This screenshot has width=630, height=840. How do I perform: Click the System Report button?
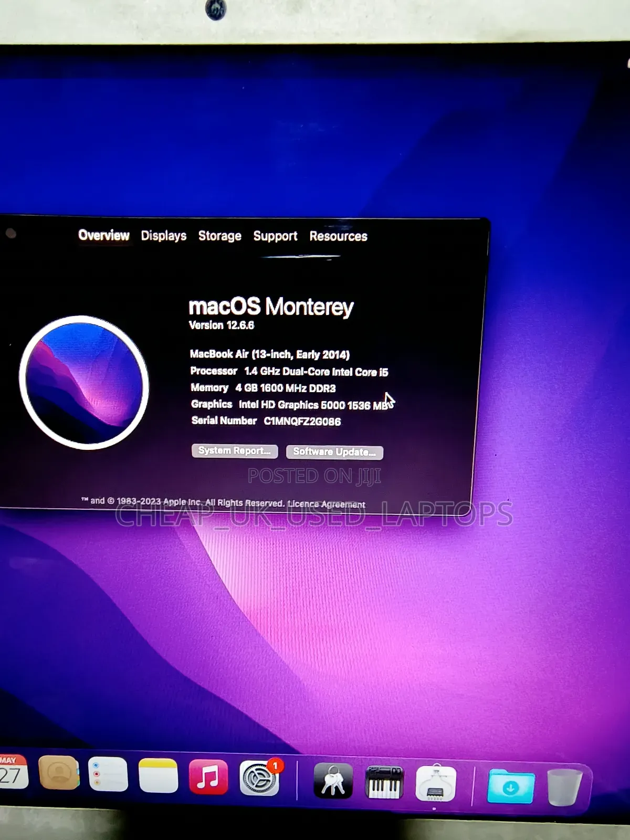235,451
